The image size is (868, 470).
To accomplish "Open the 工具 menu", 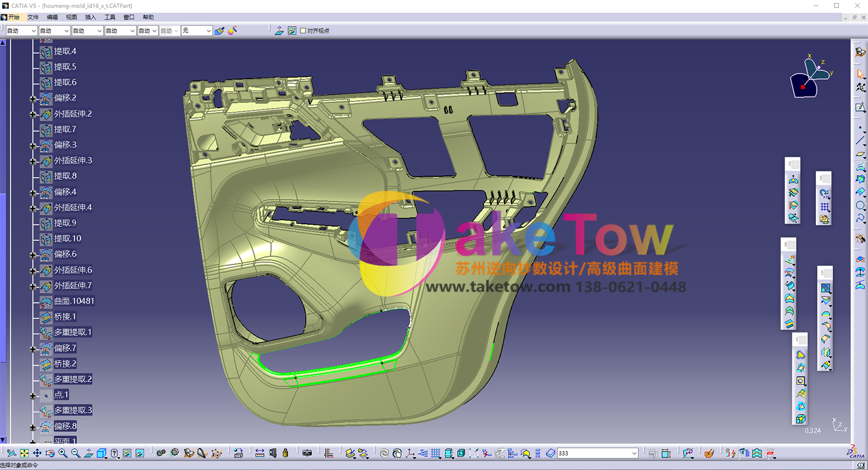I will tap(109, 17).
